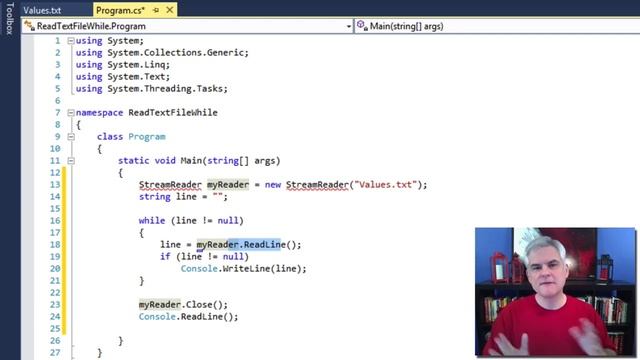The image size is (640, 360).
Task: Click string line declaration on line 14
Action: tap(183, 197)
